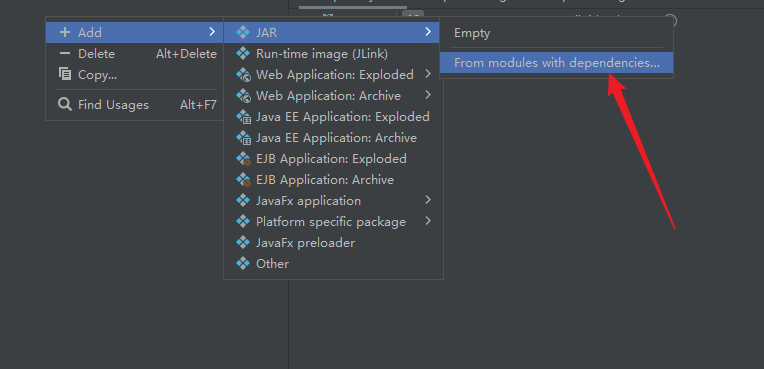Select EJB Application: Exploded entry
Screen dimensions: 764x369
point(332,158)
